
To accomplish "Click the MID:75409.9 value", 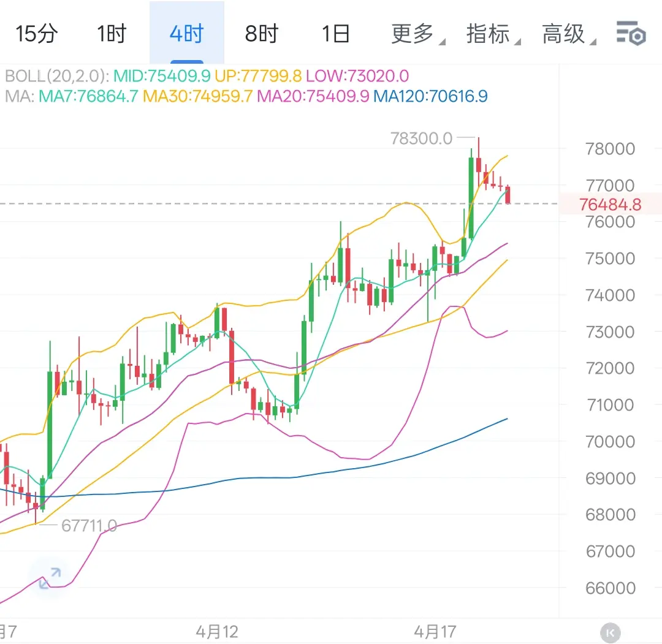I will (162, 76).
